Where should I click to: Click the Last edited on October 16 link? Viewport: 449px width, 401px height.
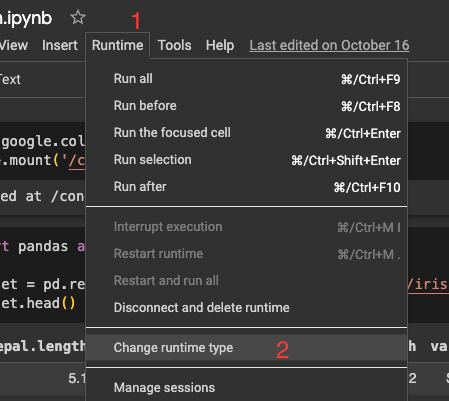point(329,45)
